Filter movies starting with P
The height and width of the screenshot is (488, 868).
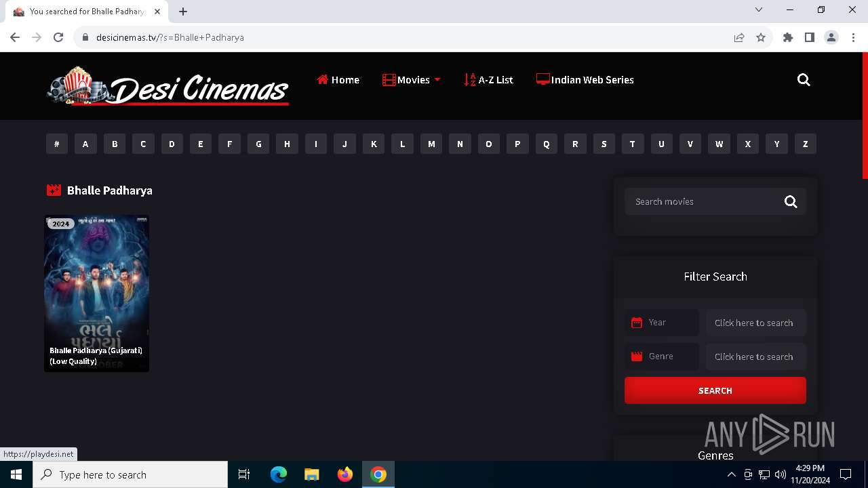517,144
